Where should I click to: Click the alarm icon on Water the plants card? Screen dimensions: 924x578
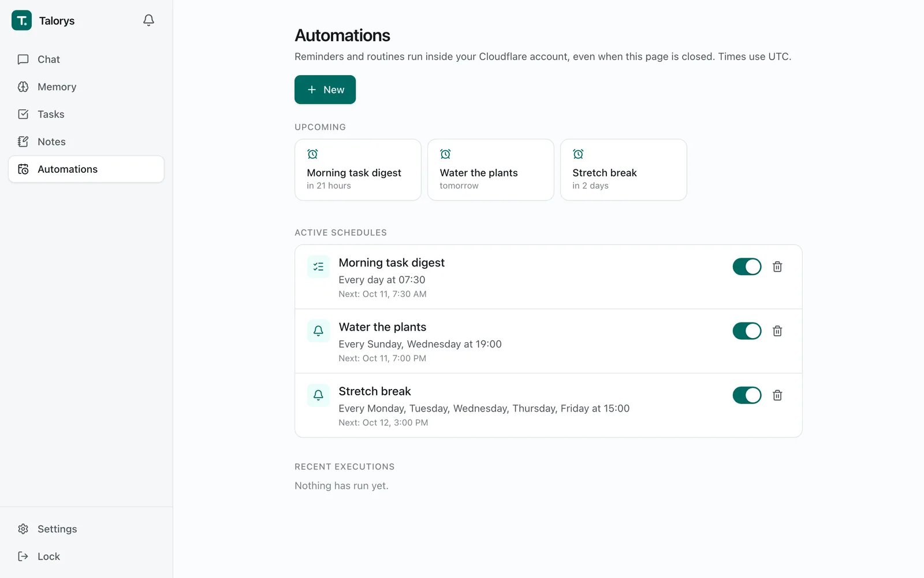click(x=445, y=154)
